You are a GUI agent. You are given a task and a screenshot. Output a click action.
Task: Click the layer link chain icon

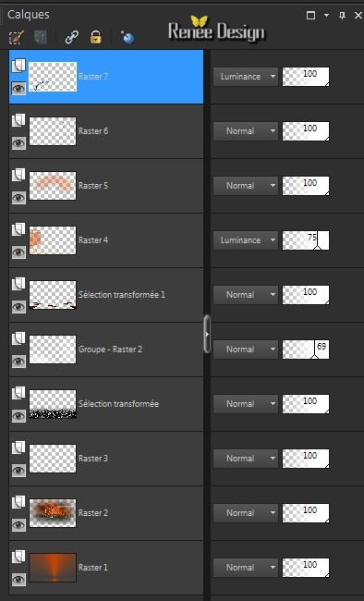point(72,37)
